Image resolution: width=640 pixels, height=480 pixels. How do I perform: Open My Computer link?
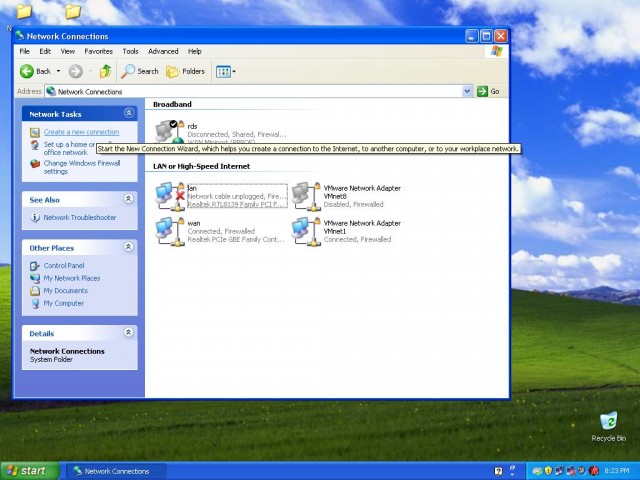point(63,303)
